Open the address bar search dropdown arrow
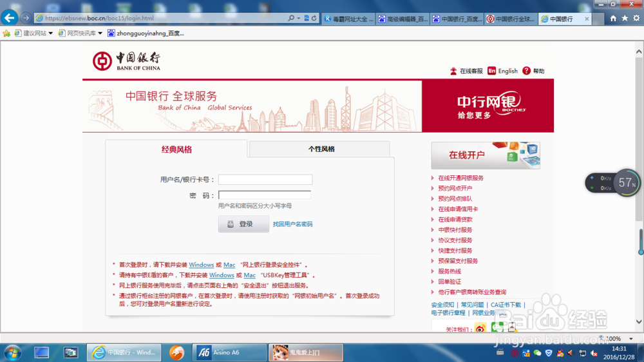Screen dimensions: 644x362 pyautogui.click(x=299, y=18)
